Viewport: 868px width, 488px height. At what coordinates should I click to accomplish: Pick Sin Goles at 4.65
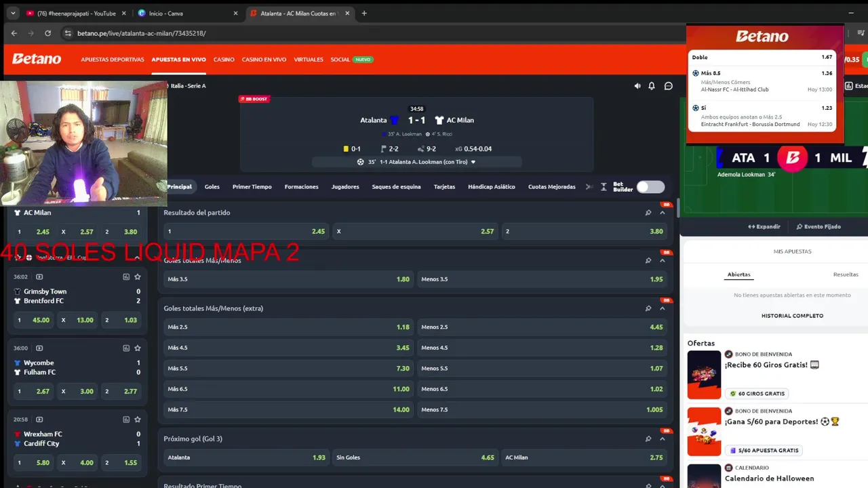coord(415,457)
